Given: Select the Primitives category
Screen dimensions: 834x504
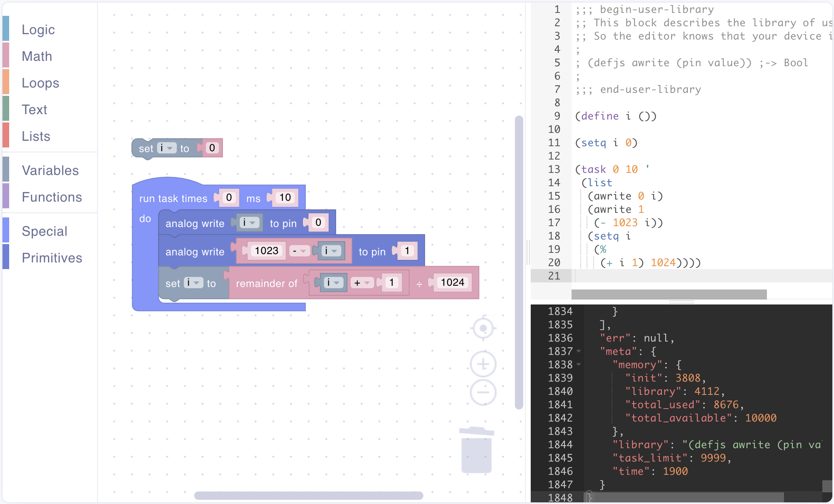Looking at the screenshot, I should point(52,258).
